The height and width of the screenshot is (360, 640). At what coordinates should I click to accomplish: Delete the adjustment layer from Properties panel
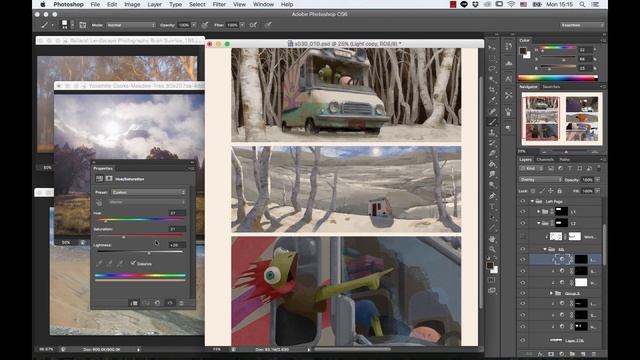tap(182, 303)
